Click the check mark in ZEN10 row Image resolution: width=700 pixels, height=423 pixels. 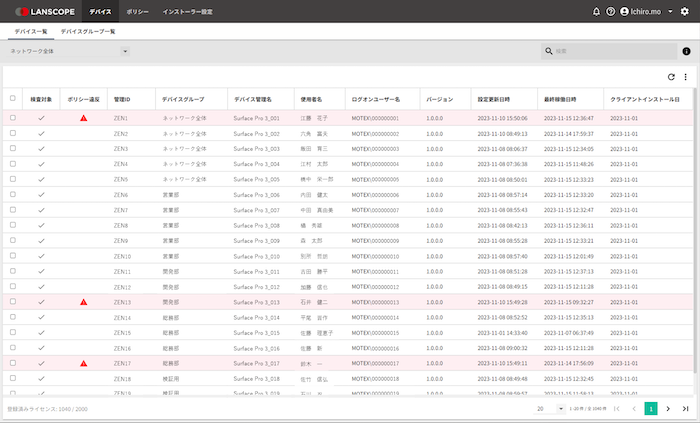[x=41, y=256]
